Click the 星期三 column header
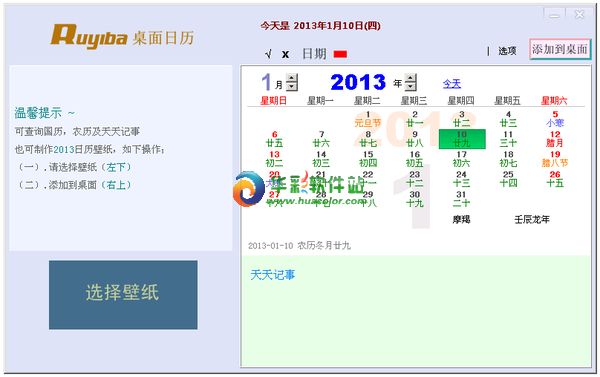 pyautogui.click(x=414, y=101)
